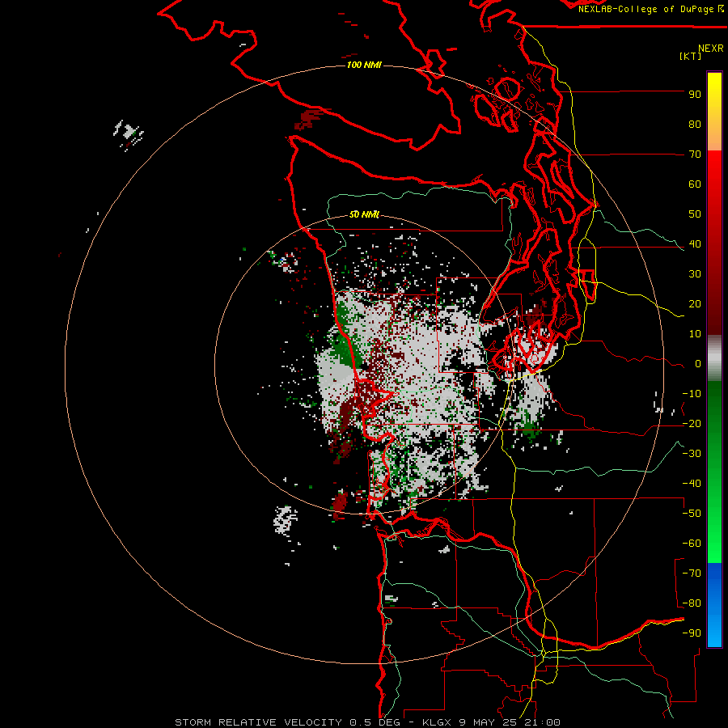Select the positive 30 value on velocity scale
The image size is (728, 728).
[695, 274]
